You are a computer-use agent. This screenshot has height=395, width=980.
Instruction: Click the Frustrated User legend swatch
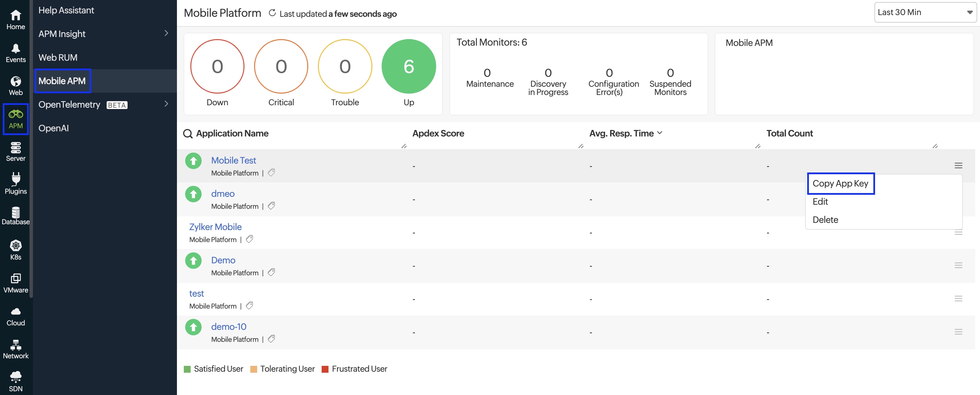[x=325, y=369]
